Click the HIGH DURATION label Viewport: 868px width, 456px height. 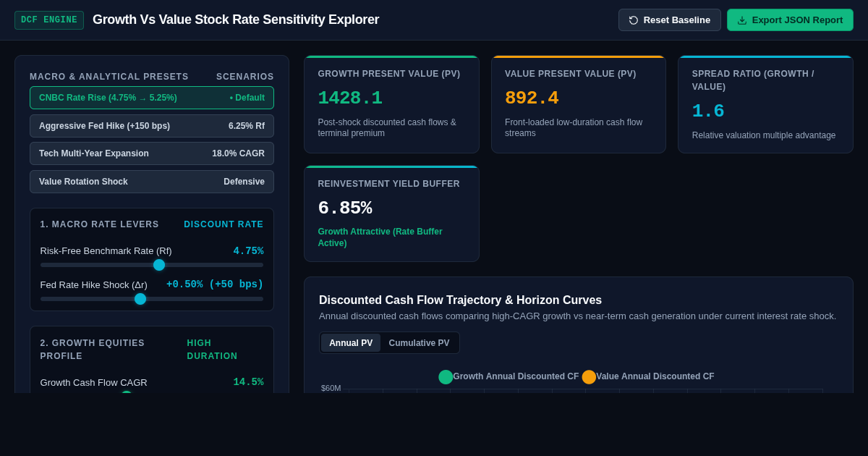click(x=212, y=350)
